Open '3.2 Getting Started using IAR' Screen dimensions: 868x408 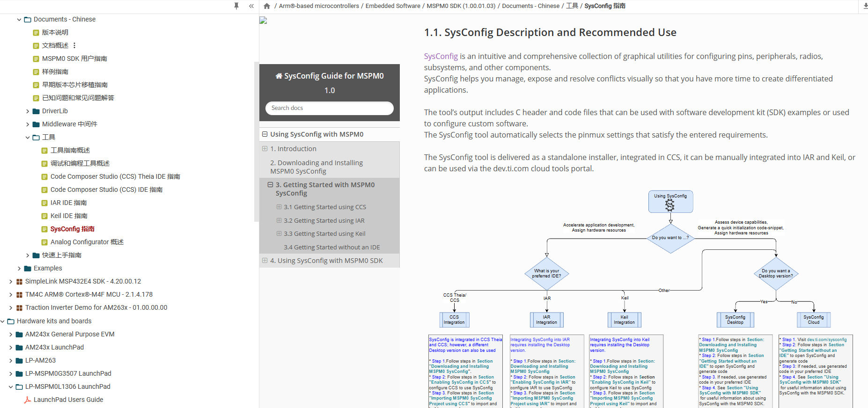tap(324, 220)
